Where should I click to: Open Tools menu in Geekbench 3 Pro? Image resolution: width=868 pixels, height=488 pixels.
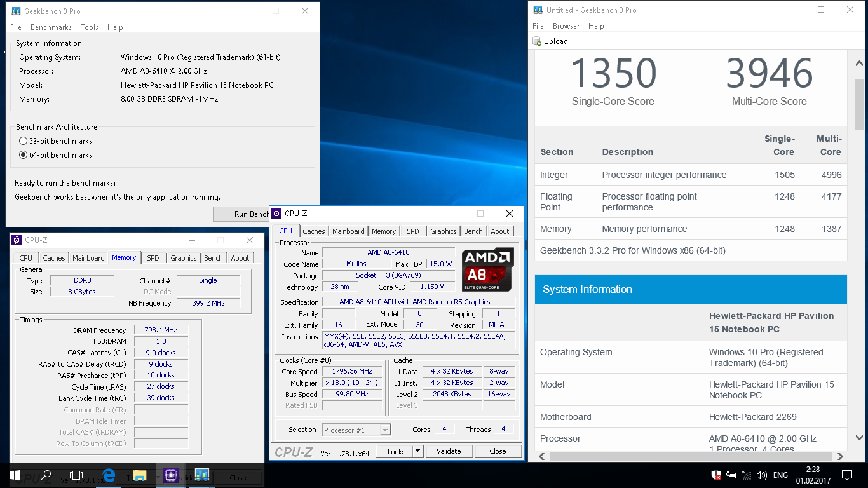90,27
